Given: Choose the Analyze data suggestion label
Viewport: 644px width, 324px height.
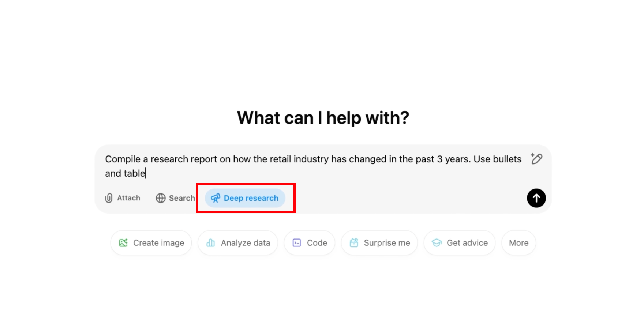Looking at the screenshot, I should [x=245, y=243].
